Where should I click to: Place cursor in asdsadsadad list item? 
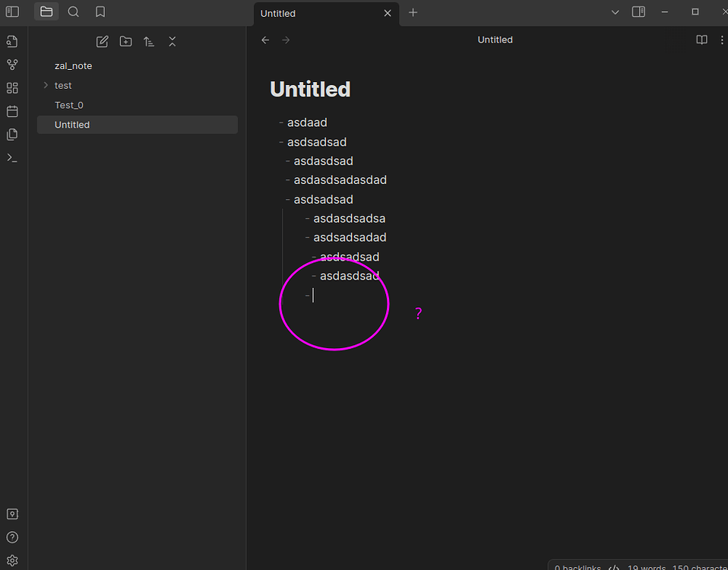coord(350,238)
